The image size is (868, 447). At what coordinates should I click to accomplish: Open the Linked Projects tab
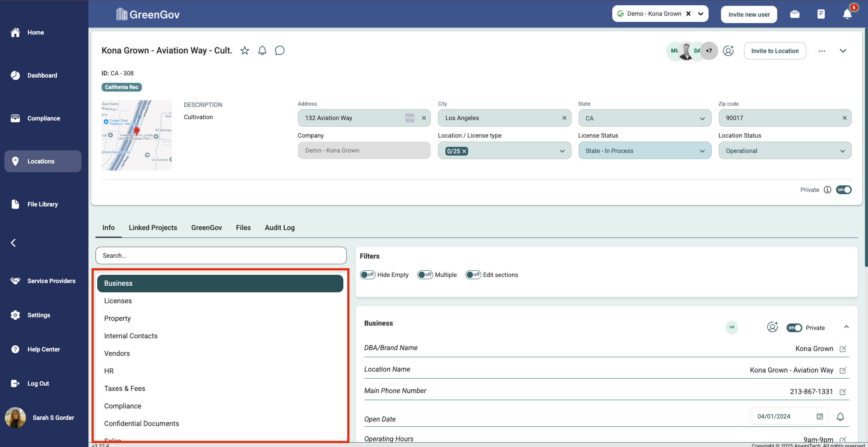(x=153, y=228)
